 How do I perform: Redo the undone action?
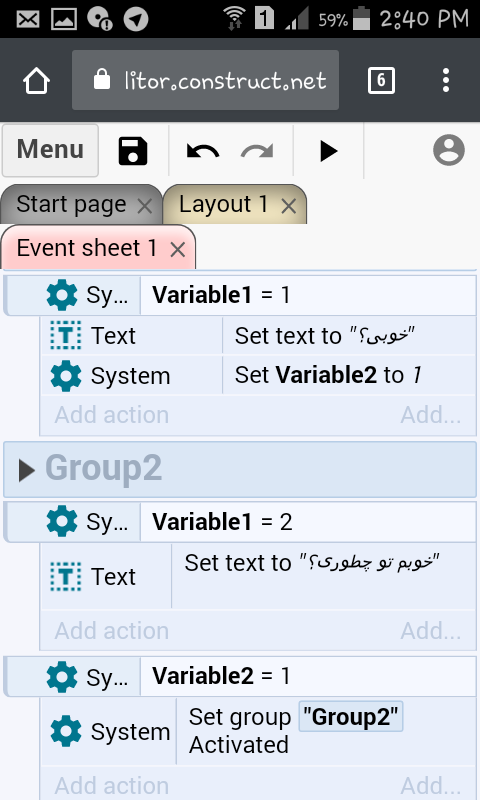(x=257, y=151)
